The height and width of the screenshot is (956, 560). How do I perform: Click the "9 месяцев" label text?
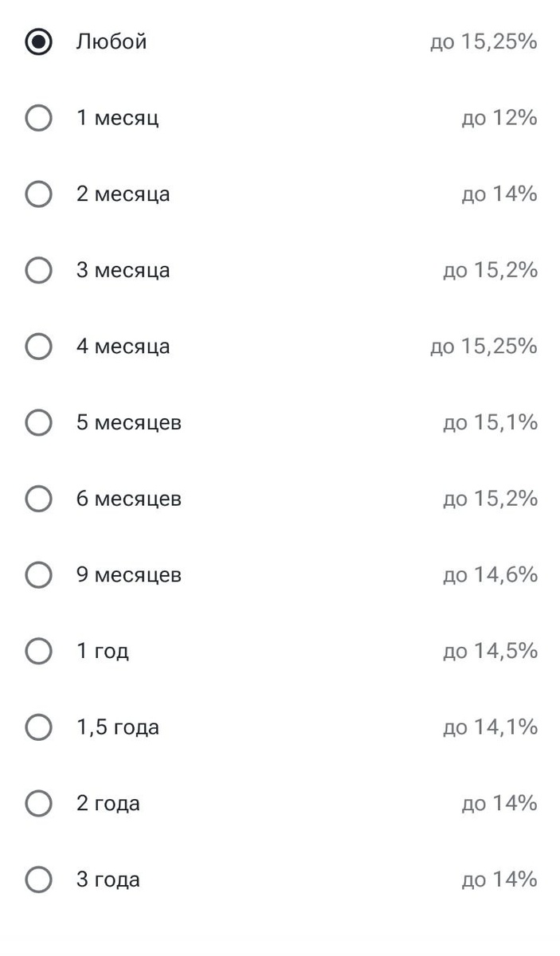coord(129,575)
